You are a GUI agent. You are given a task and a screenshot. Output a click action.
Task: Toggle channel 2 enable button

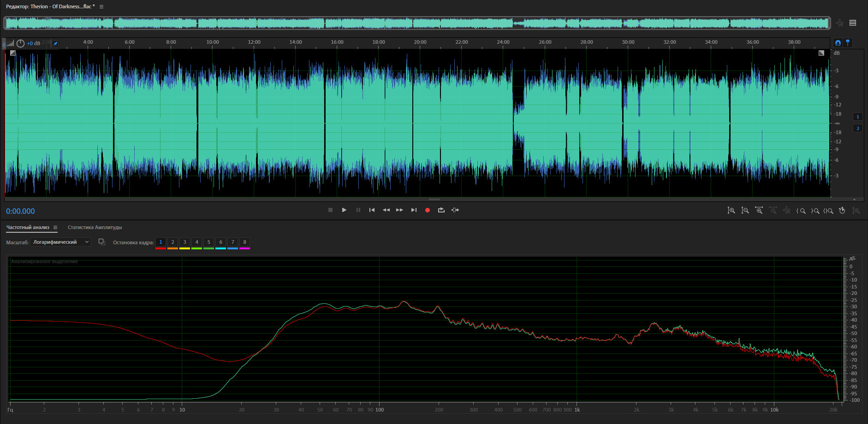pyautogui.click(x=857, y=128)
